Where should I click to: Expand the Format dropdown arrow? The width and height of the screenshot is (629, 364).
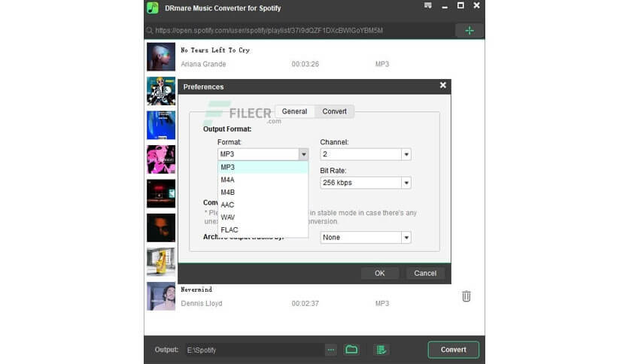(x=304, y=154)
